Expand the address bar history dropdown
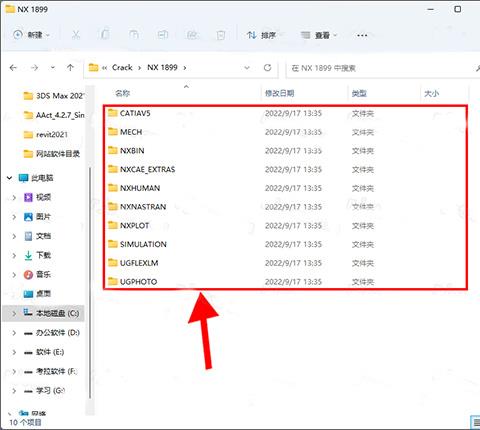This screenshot has height=430, width=480. [247, 68]
